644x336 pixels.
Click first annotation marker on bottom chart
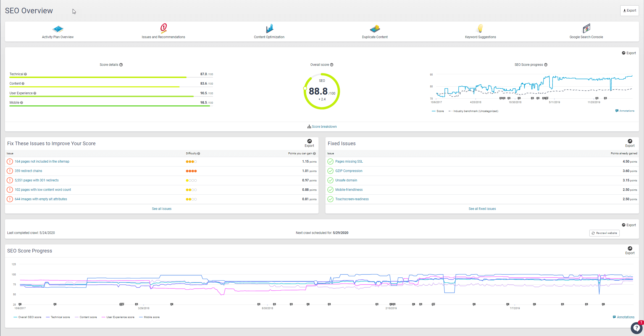(x=20, y=304)
